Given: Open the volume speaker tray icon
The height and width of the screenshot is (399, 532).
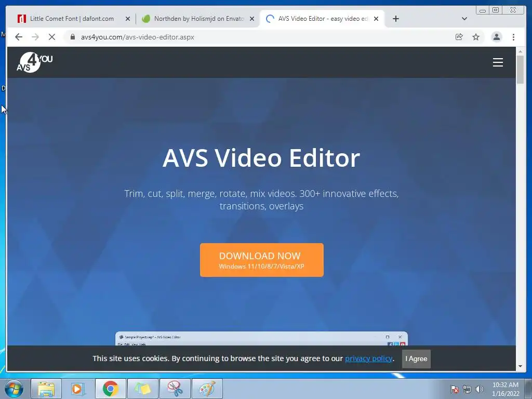Looking at the screenshot, I should [x=479, y=389].
